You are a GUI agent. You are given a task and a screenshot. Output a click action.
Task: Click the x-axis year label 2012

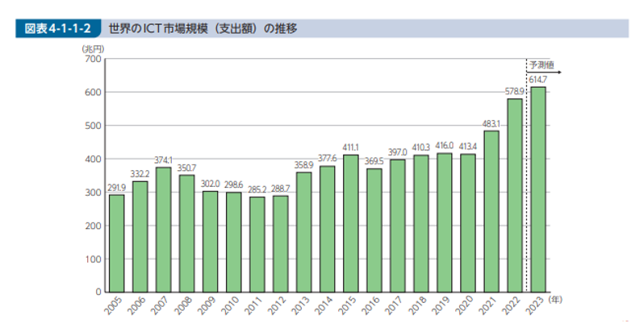point(277,305)
